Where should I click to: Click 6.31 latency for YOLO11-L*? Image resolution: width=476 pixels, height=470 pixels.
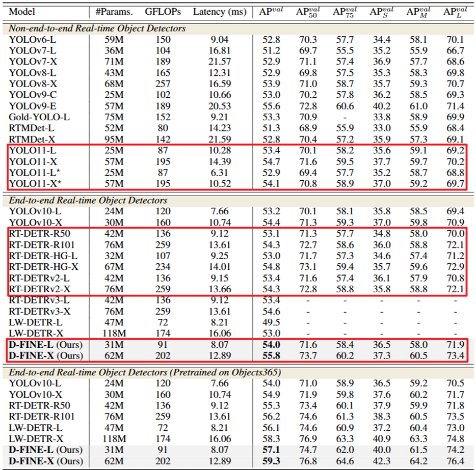point(219,173)
